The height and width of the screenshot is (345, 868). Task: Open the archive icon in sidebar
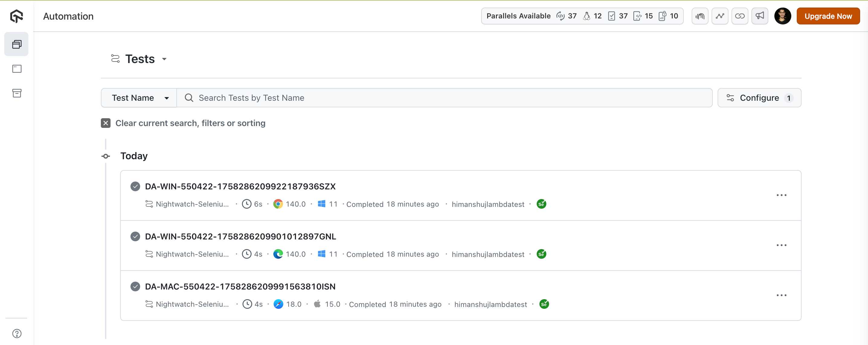click(17, 93)
